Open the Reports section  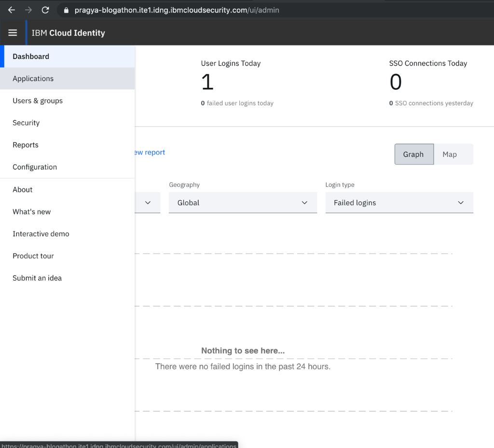click(68, 145)
